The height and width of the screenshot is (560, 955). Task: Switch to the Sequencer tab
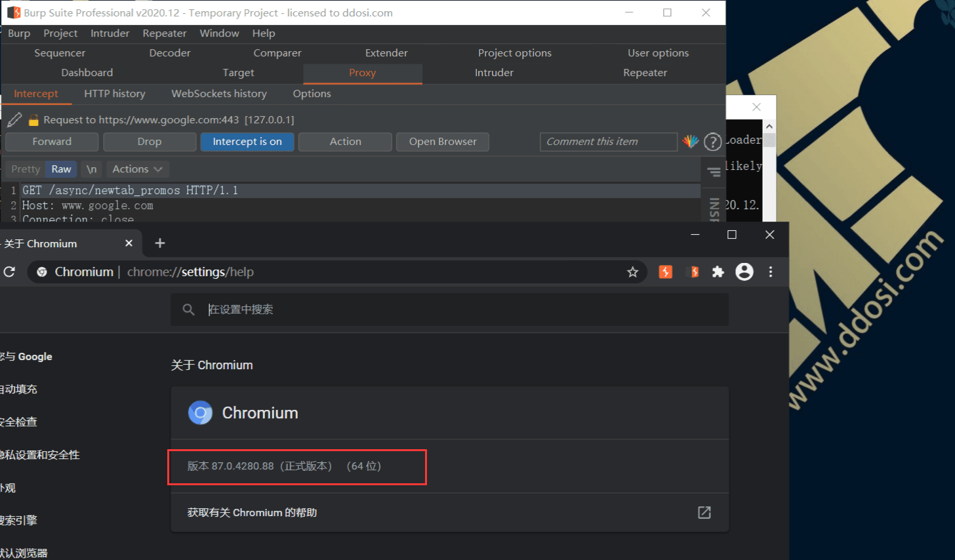(x=60, y=53)
